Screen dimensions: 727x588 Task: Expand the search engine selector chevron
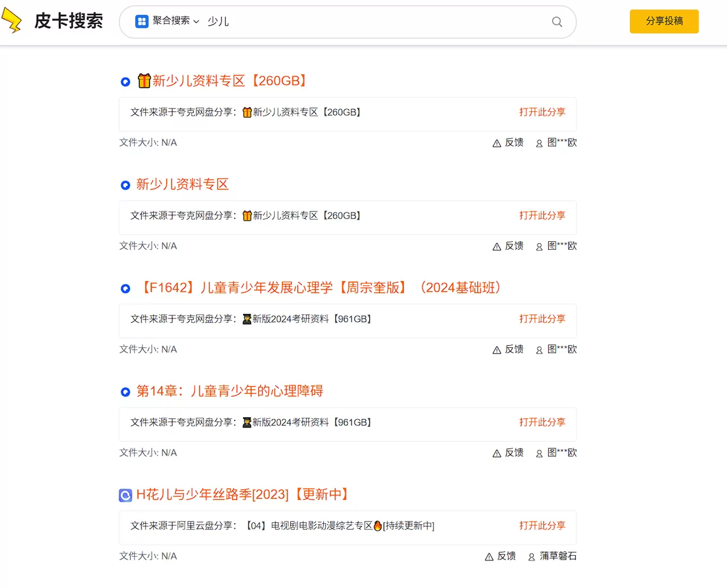click(196, 22)
